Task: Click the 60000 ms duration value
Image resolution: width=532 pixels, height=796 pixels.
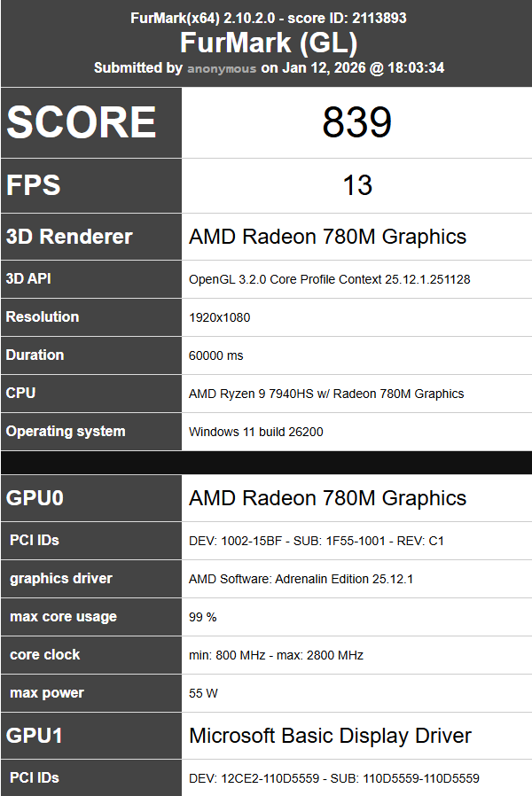Action: point(215,355)
